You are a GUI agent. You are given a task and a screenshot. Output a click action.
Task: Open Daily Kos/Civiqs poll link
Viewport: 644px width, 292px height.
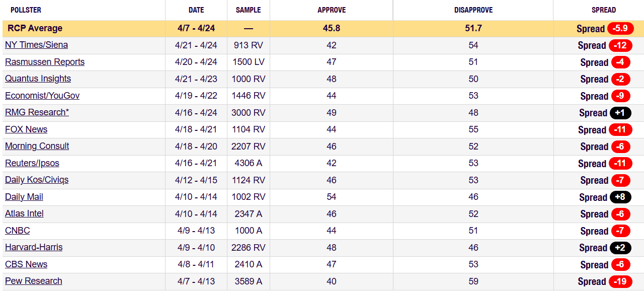[x=37, y=180]
